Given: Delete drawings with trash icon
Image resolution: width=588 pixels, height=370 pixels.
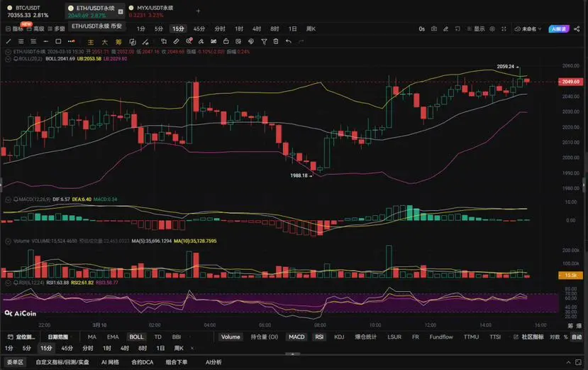Looking at the screenshot, I should (x=276, y=41).
